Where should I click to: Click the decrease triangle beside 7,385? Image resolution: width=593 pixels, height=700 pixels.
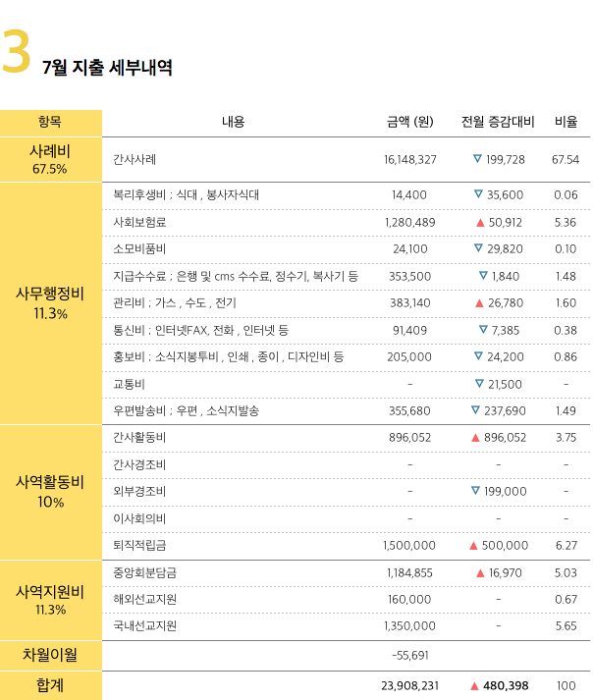[483, 330]
